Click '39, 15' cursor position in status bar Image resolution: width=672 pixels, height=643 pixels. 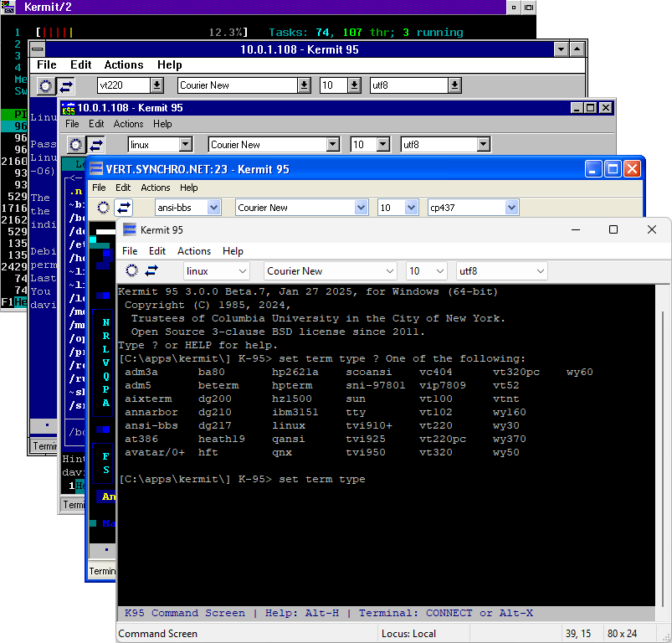click(578, 634)
